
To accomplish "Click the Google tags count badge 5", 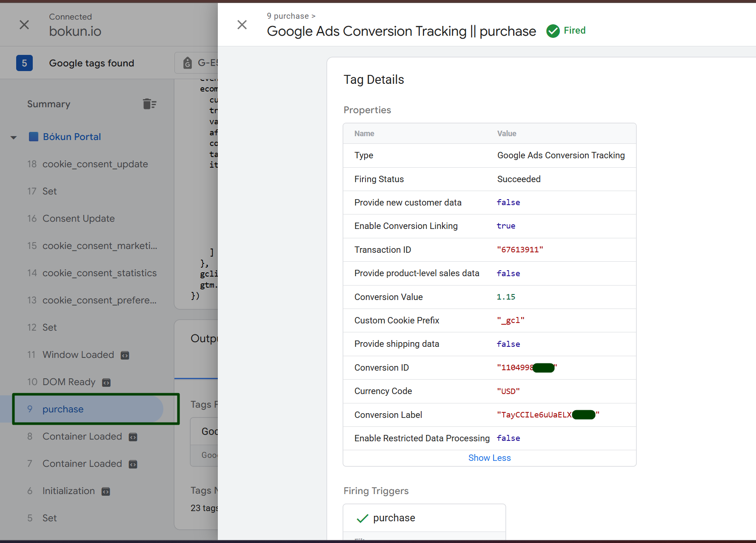I will pos(24,63).
